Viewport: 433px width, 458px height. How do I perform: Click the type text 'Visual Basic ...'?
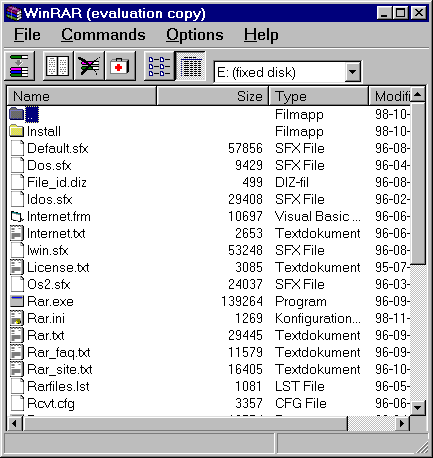pos(318,216)
